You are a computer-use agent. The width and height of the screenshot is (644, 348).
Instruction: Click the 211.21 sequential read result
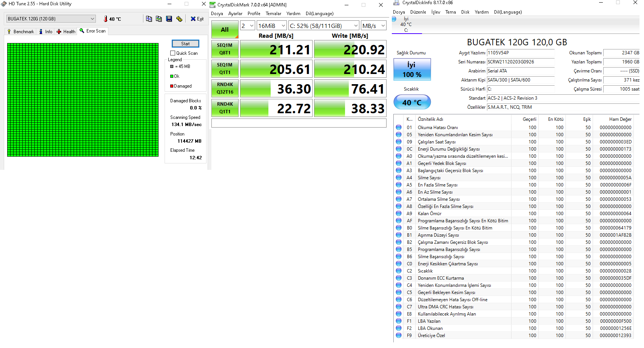[276, 49]
